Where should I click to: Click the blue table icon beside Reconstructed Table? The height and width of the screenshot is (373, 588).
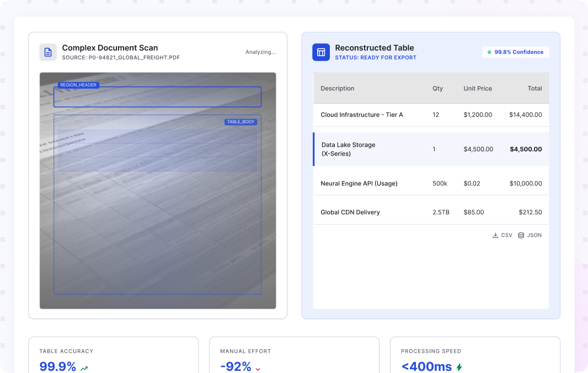321,52
